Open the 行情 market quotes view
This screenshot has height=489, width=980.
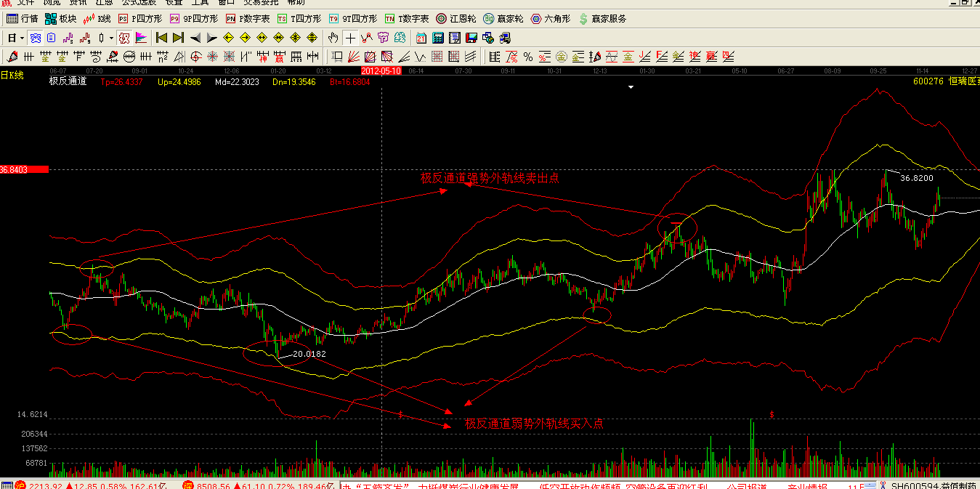pos(23,18)
